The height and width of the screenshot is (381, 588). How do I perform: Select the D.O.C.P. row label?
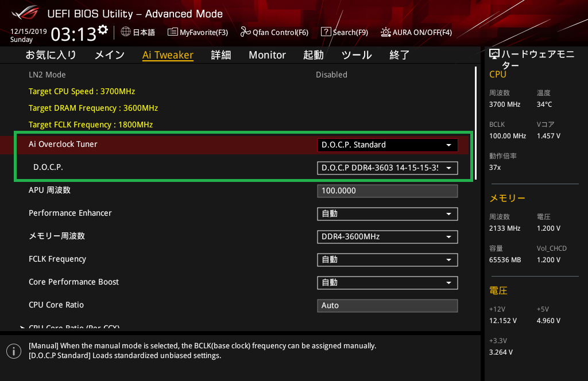click(48, 167)
